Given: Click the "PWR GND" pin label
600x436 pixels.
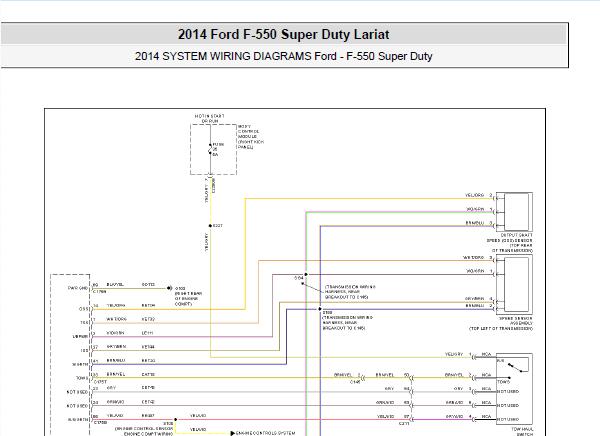Looking at the screenshot, I should pyautogui.click(x=78, y=288).
